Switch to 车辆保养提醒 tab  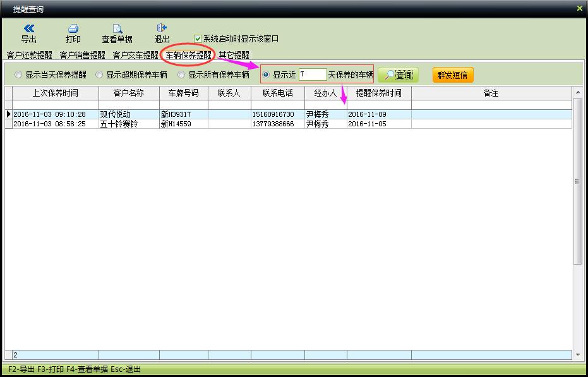tap(189, 55)
